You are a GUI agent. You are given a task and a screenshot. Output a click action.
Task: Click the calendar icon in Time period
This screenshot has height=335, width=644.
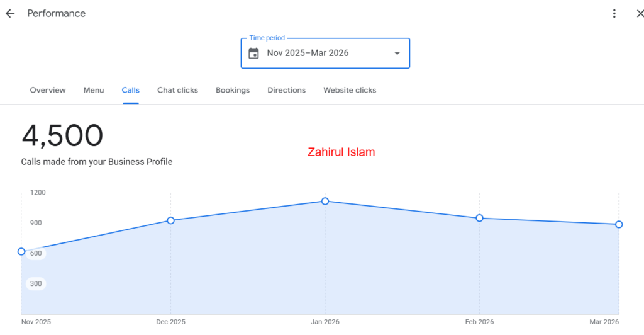tap(253, 53)
